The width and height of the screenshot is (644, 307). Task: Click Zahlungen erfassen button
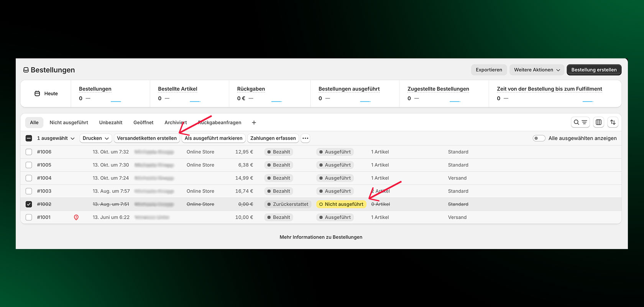pos(273,138)
